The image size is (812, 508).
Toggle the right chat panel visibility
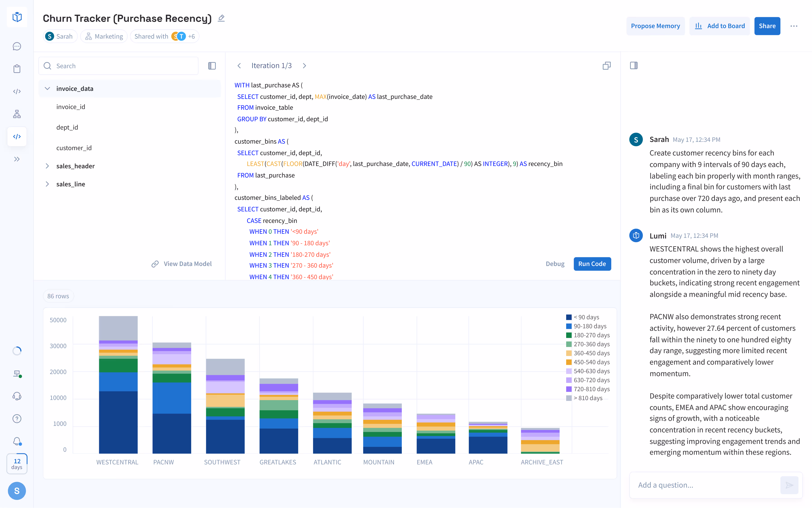click(x=634, y=66)
